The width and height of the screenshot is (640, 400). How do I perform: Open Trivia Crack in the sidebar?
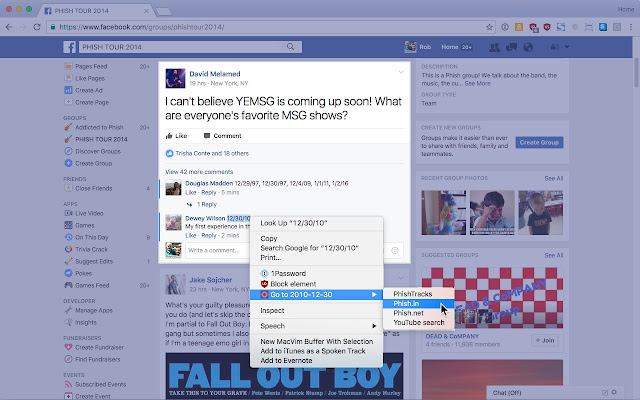click(x=91, y=249)
